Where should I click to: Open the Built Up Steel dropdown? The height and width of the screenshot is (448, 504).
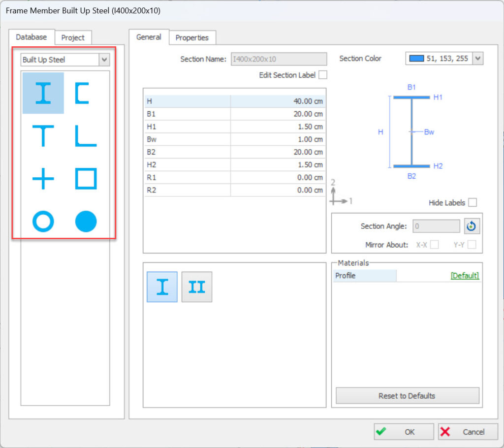(104, 59)
